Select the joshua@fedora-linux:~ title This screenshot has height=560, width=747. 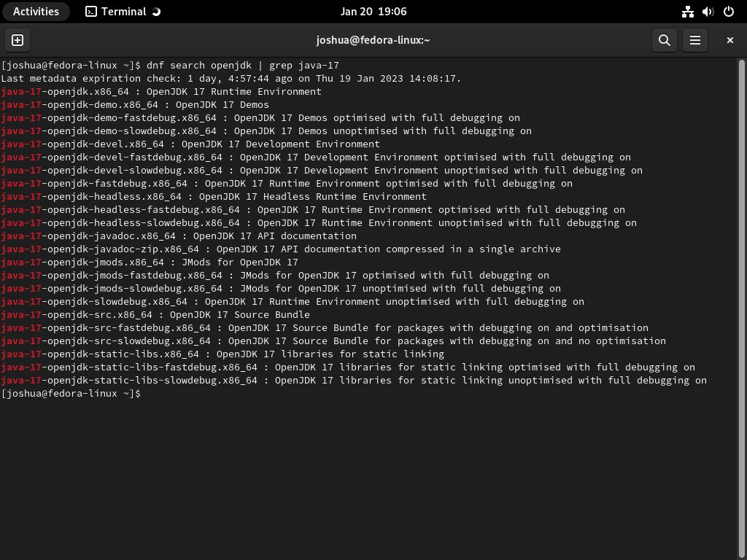point(373,39)
